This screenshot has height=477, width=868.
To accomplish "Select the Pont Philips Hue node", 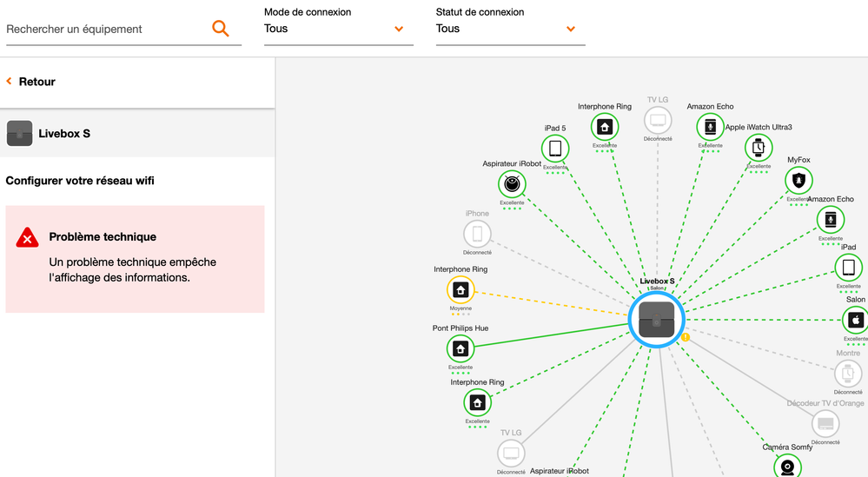I will pyautogui.click(x=461, y=349).
